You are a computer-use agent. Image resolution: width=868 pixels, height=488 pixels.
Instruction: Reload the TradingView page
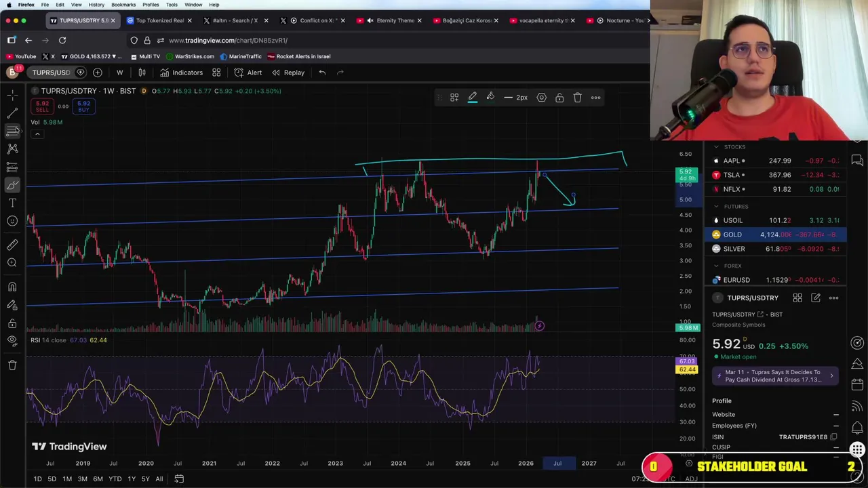(x=62, y=41)
